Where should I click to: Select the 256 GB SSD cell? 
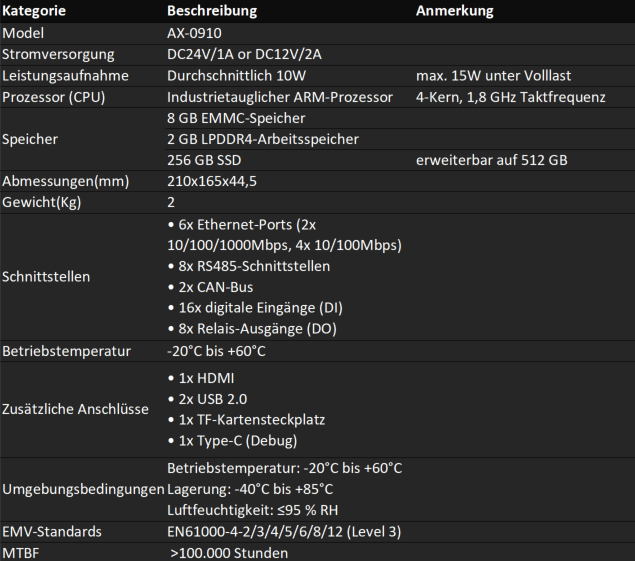click(204, 160)
